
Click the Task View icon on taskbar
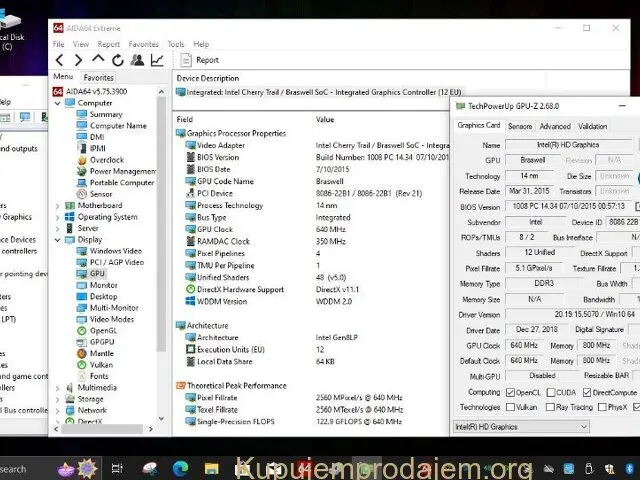pyautogui.click(x=117, y=467)
